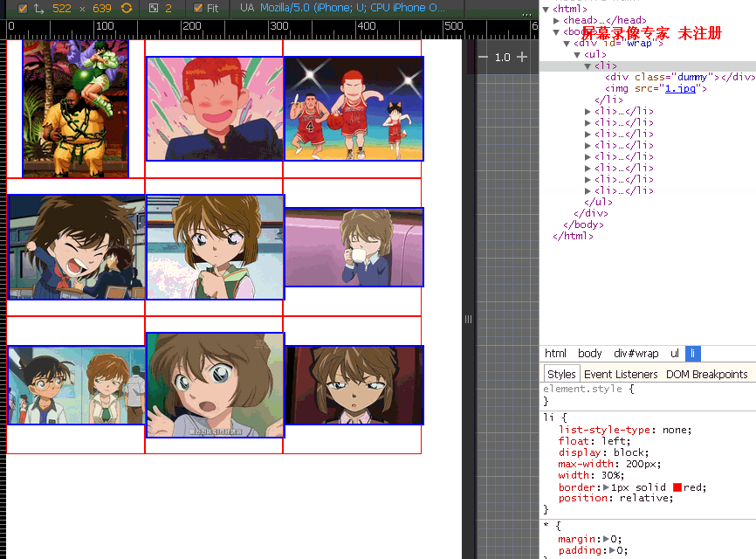Click the swap dimensions rotate icon
This screenshot has width=756, height=559.
pos(127,8)
